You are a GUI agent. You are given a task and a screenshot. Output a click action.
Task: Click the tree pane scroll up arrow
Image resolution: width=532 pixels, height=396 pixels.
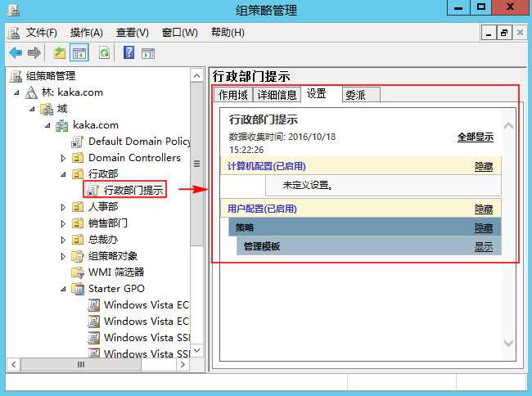196,75
